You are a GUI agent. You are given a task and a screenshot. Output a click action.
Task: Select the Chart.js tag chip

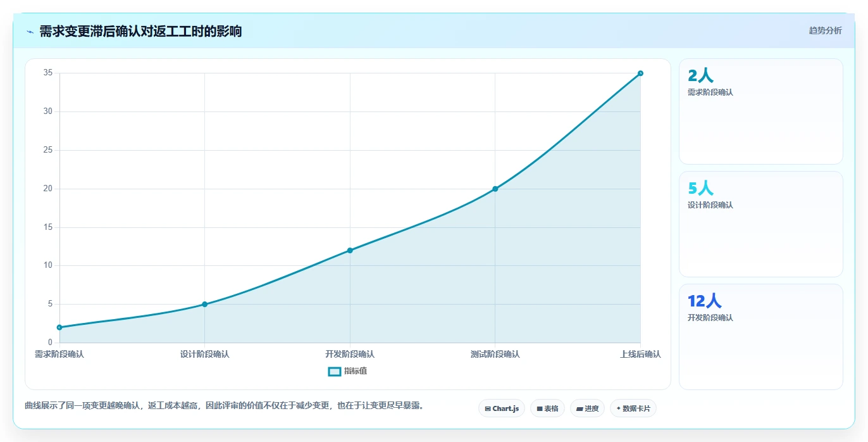click(x=502, y=408)
